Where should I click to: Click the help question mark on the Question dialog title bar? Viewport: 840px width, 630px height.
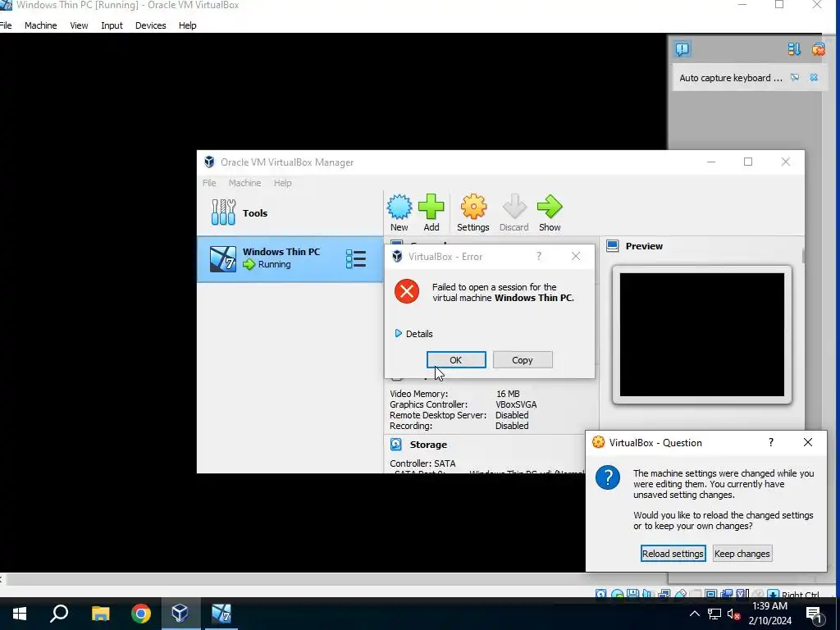tap(771, 442)
